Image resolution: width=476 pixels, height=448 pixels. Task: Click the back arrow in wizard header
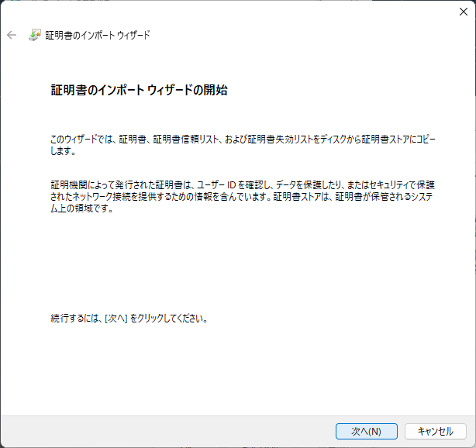pos(12,35)
